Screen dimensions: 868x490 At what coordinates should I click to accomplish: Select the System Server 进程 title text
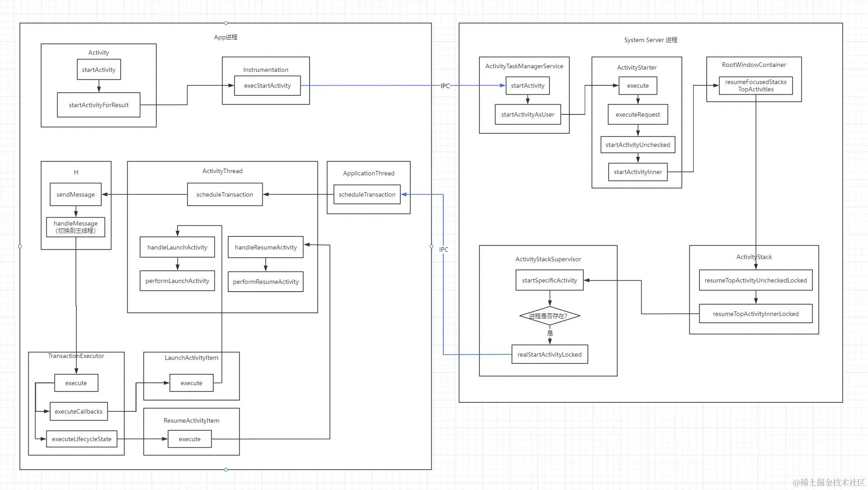coord(650,40)
